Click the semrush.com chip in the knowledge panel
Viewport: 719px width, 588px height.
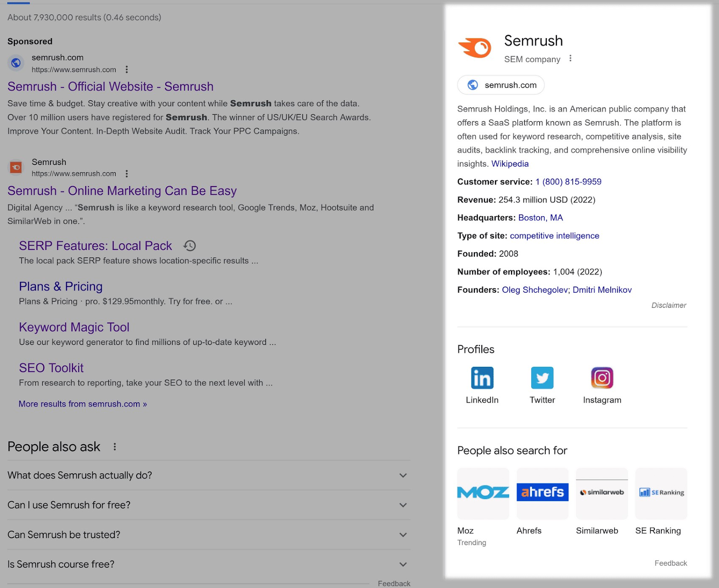click(500, 85)
